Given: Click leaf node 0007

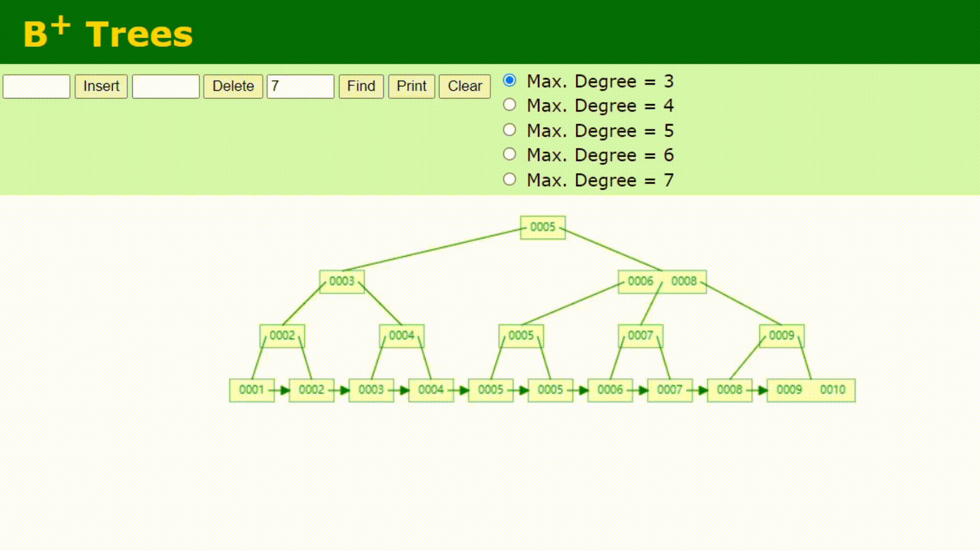Looking at the screenshot, I should (x=669, y=389).
